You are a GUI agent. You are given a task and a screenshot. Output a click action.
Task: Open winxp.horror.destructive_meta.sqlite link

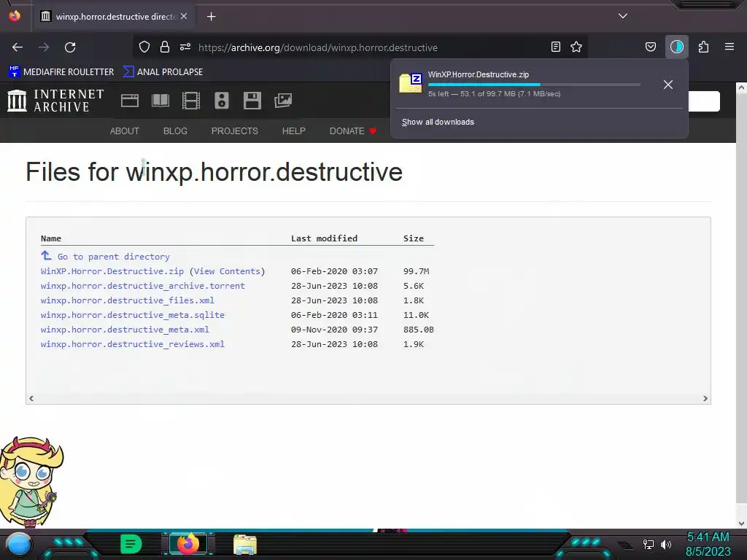click(x=133, y=315)
